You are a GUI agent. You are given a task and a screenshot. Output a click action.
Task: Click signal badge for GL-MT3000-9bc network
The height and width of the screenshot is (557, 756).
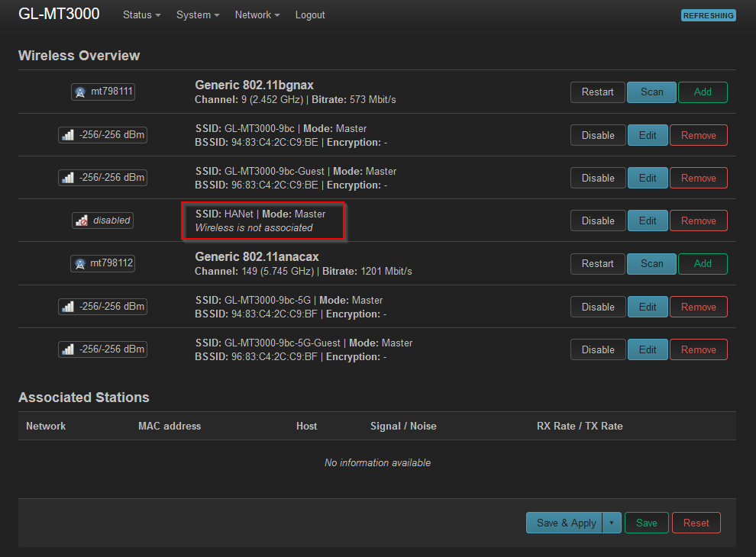(x=103, y=135)
